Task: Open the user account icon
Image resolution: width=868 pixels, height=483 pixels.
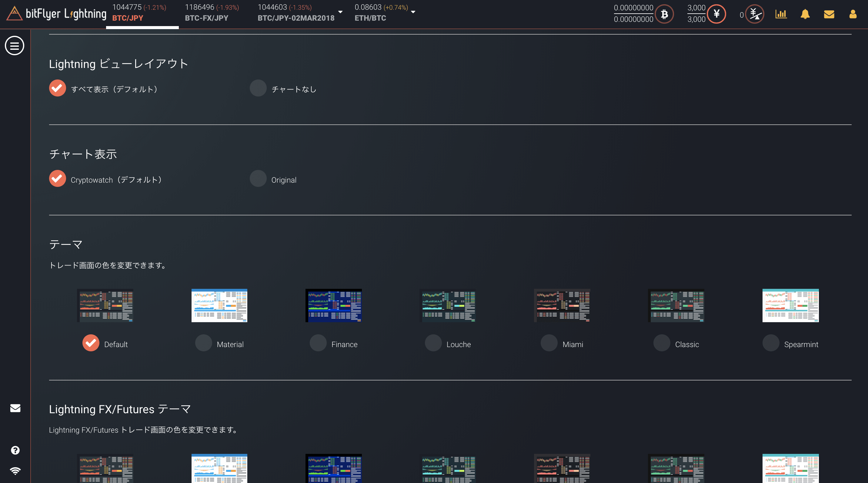Action: click(853, 14)
